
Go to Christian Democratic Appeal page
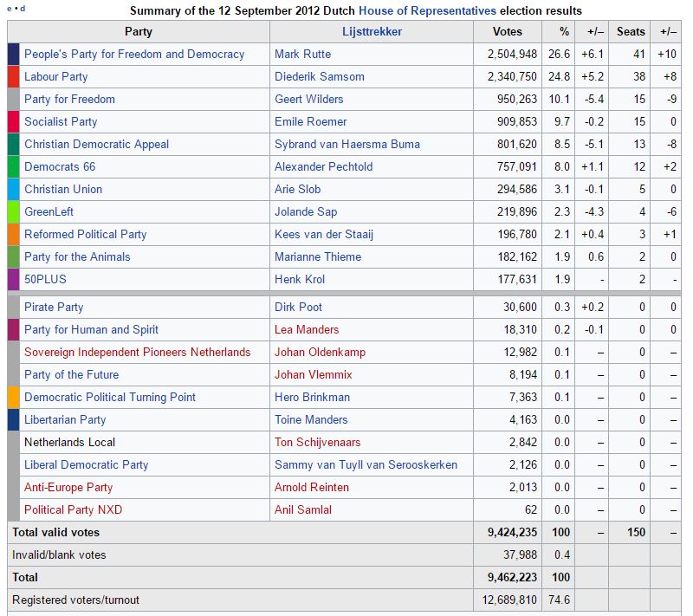point(97,145)
